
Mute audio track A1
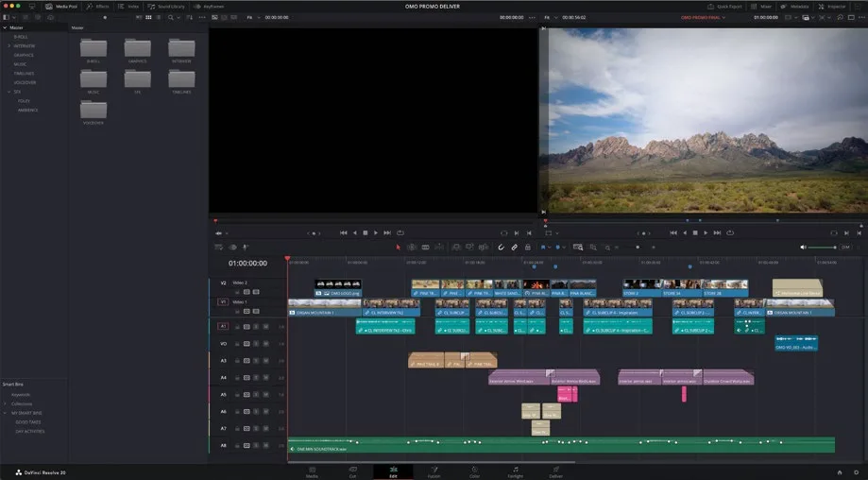point(265,327)
